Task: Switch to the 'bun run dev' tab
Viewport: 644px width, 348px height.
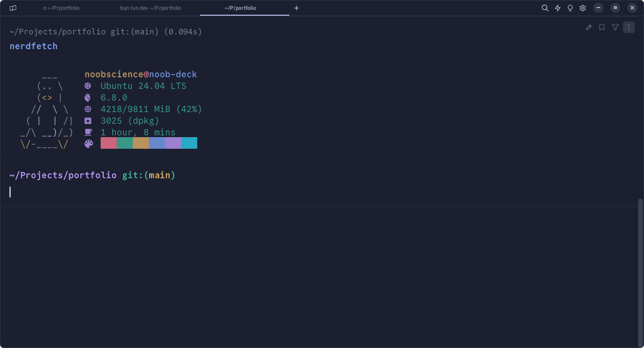Action: pyautogui.click(x=151, y=8)
